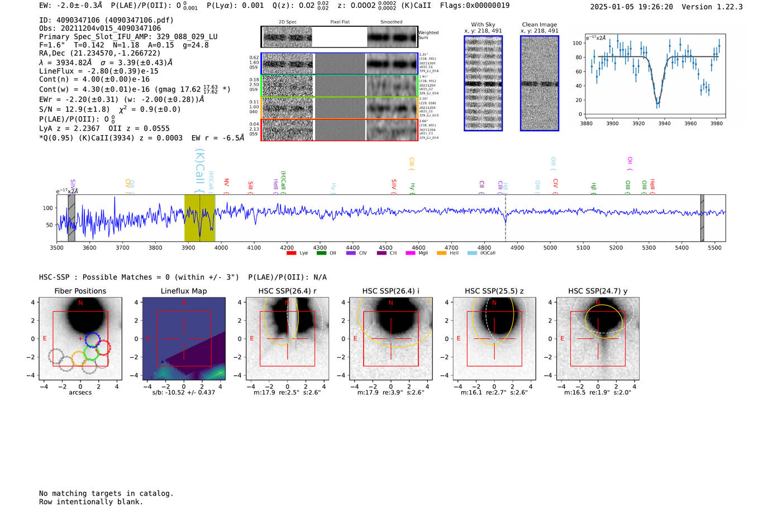The height and width of the screenshot is (532, 782).
Task: Click the yellow highlighted region in the spectrum
Action: [199, 218]
